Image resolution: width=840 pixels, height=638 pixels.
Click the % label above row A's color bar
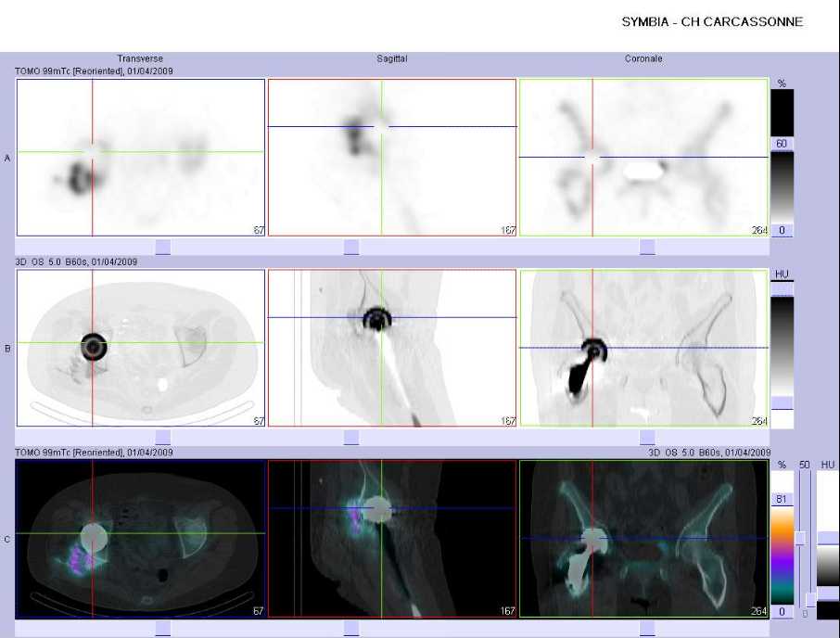[x=782, y=83]
